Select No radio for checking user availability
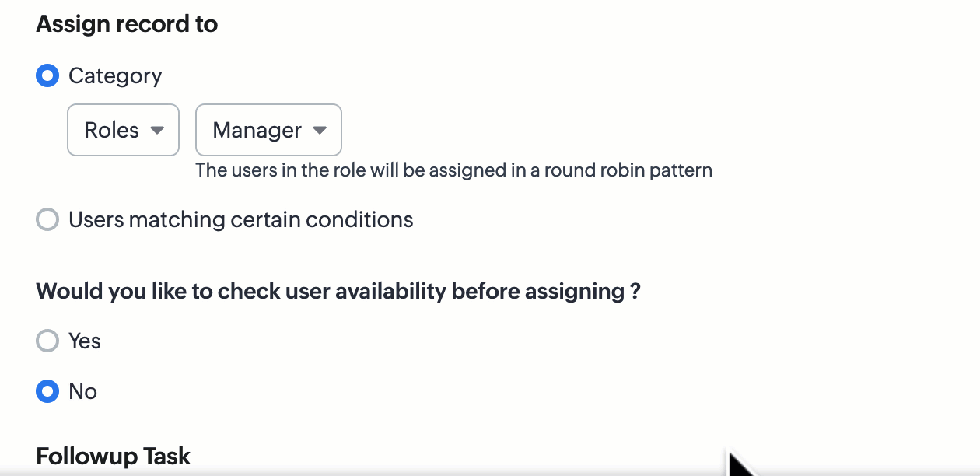This screenshot has width=980, height=476. [x=47, y=391]
